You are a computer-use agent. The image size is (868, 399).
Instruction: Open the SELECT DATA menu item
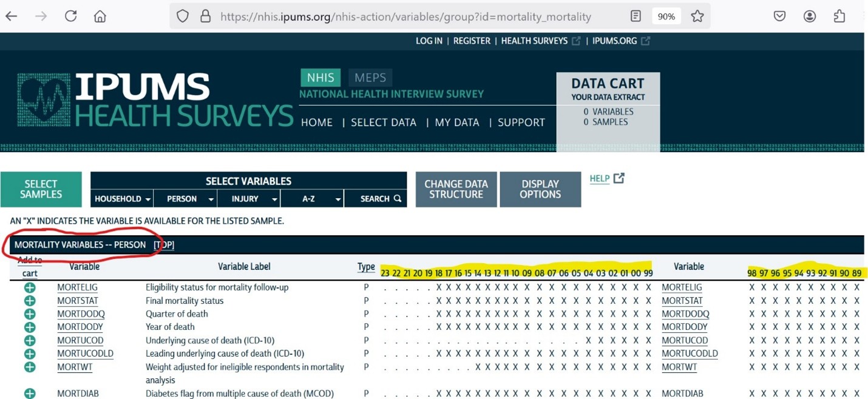pos(384,122)
